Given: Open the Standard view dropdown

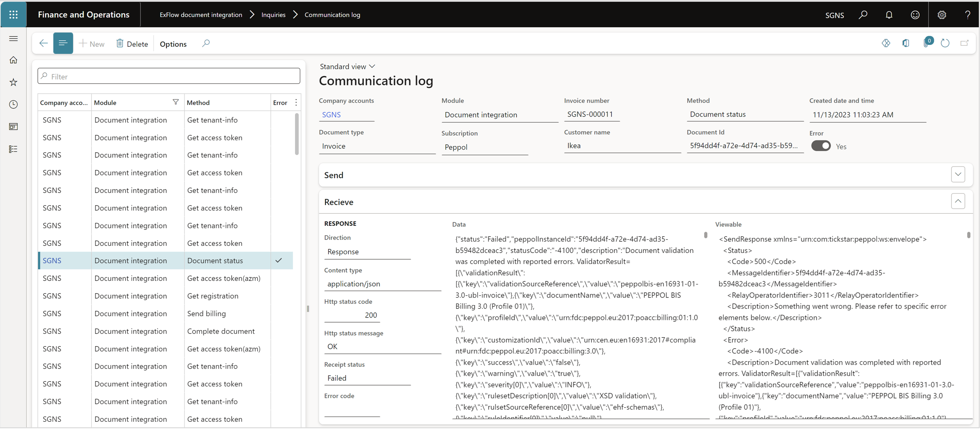Looking at the screenshot, I should pos(347,66).
